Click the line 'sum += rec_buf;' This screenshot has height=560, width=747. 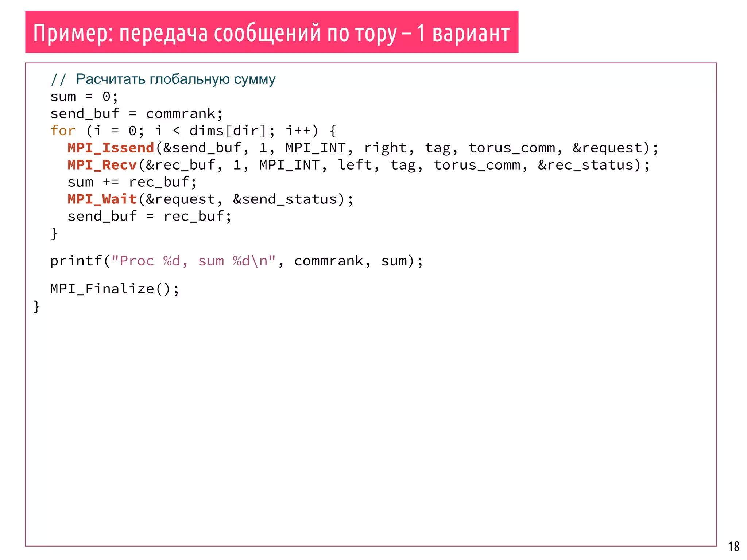132,182
